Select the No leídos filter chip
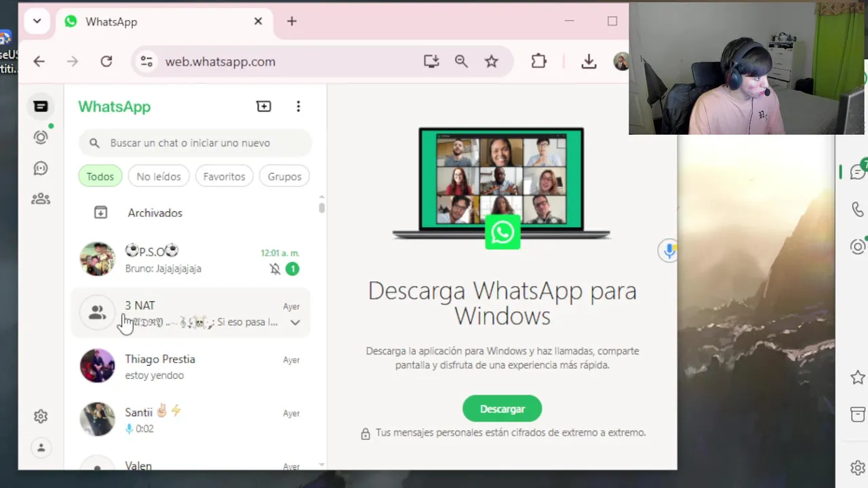The height and width of the screenshot is (488, 868). pos(159,176)
